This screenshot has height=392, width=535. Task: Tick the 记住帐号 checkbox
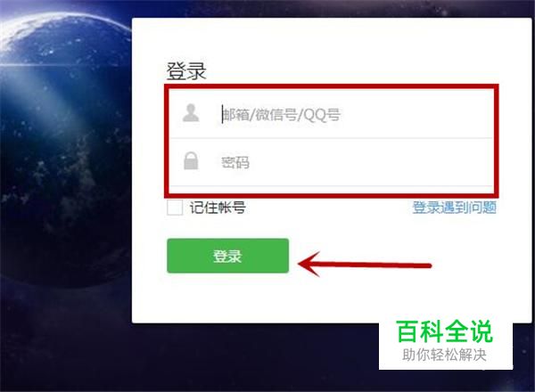[x=175, y=208]
